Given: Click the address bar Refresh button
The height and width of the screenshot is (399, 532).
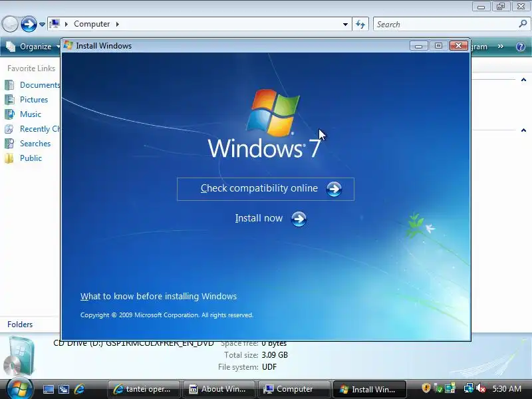Looking at the screenshot, I should click(x=360, y=24).
